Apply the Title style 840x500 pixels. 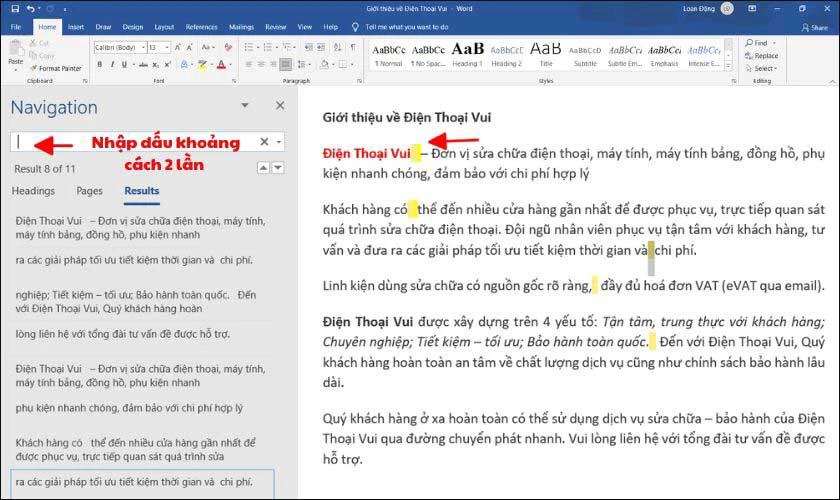pyautogui.click(x=545, y=55)
